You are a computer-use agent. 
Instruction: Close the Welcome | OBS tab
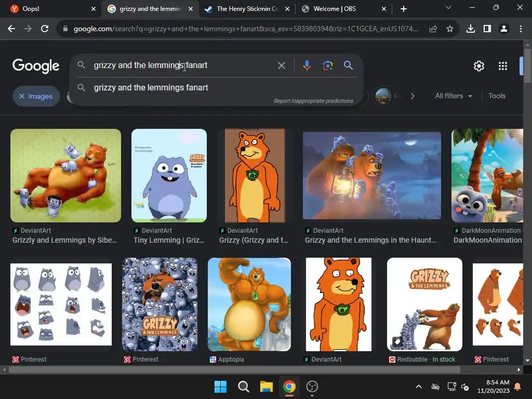[x=384, y=9]
